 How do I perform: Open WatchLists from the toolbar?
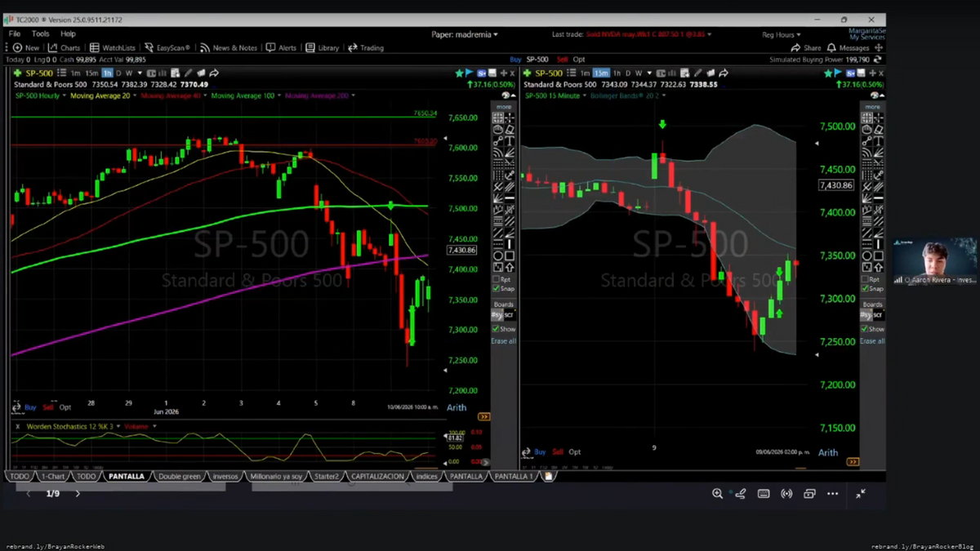pyautogui.click(x=112, y=48)
